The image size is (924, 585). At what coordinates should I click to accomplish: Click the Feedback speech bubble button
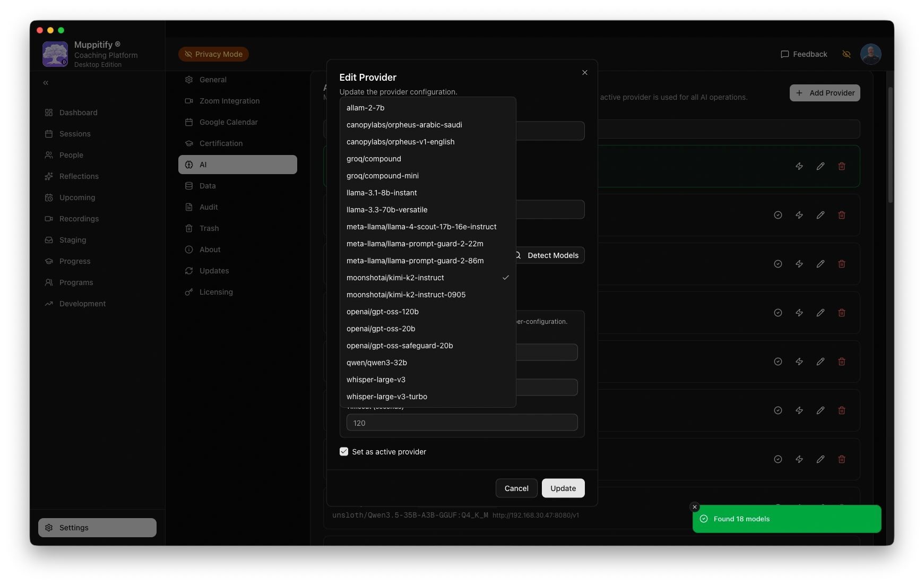coord(804,54)
